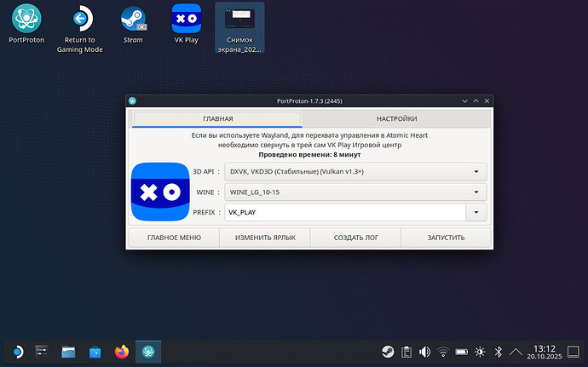Open the Bluetooth tray icon
Viewport: 588px width, 367px height.
click(x=499, y=351)
